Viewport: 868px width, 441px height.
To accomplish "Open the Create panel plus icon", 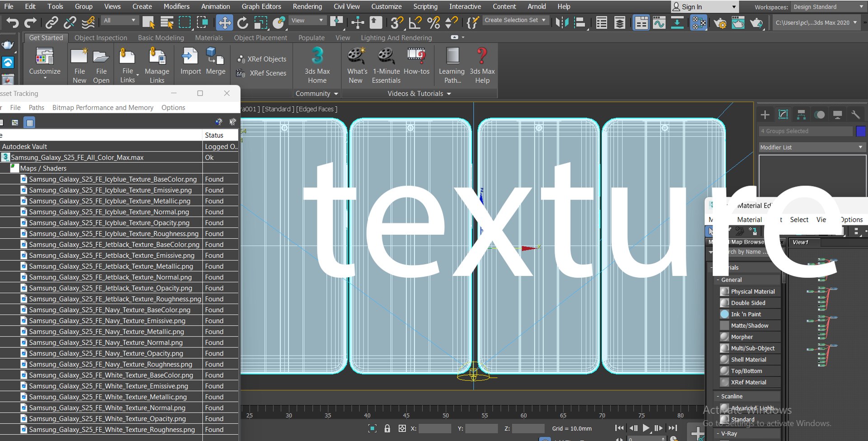I will pos(765,115).
